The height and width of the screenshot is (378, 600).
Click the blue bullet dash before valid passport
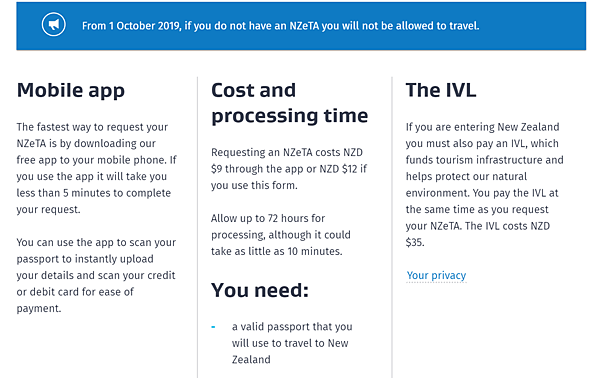pos(213,327)
